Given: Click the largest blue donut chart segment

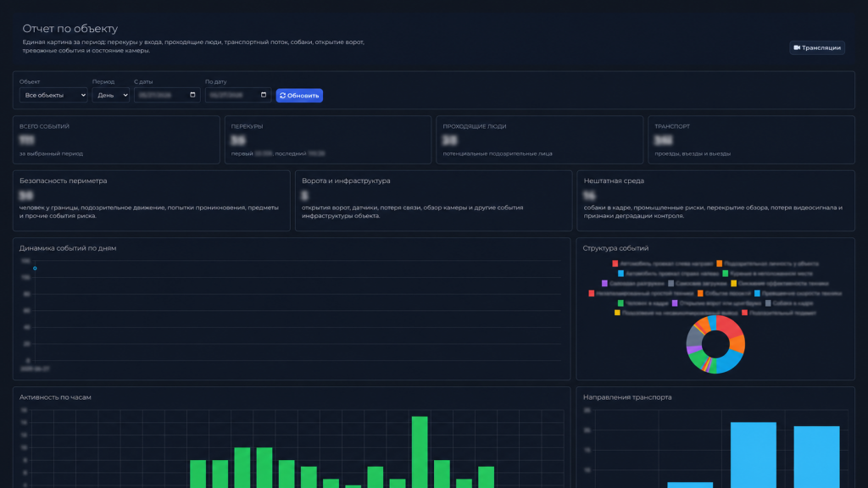Looking at the screenshot, I should [730, 361].
